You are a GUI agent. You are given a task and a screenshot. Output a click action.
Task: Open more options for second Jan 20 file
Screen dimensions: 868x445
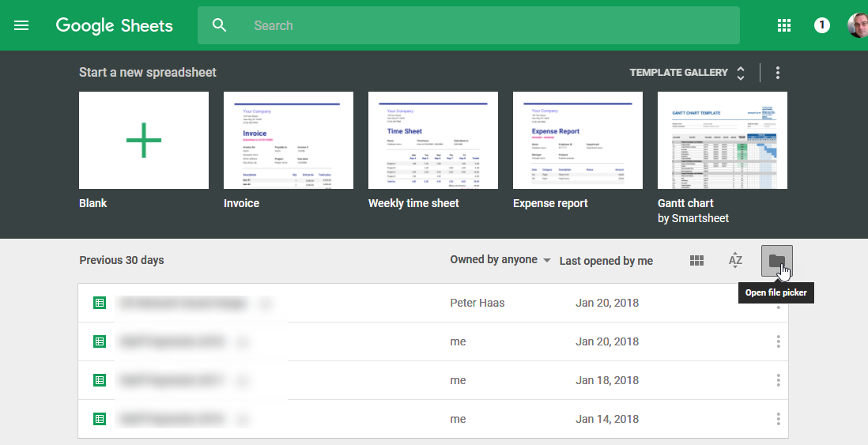[779, 341]
